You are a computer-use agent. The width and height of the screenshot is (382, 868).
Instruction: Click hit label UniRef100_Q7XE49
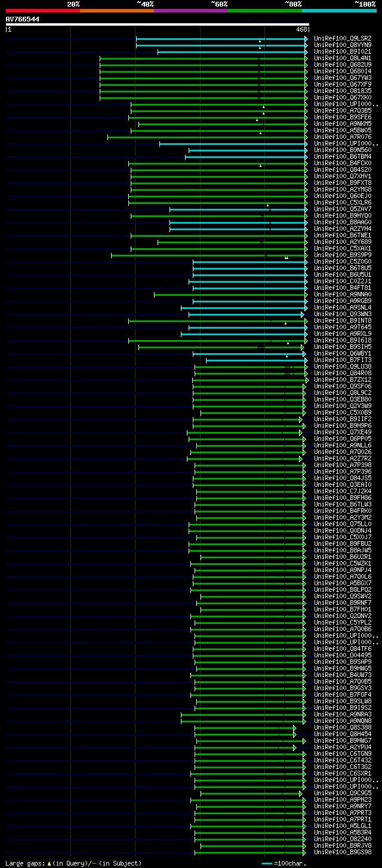[x=343, y=432]
